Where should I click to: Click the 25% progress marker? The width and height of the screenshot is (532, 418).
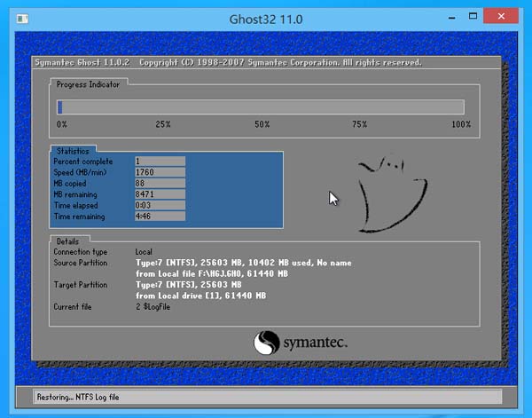pos(163,124)
